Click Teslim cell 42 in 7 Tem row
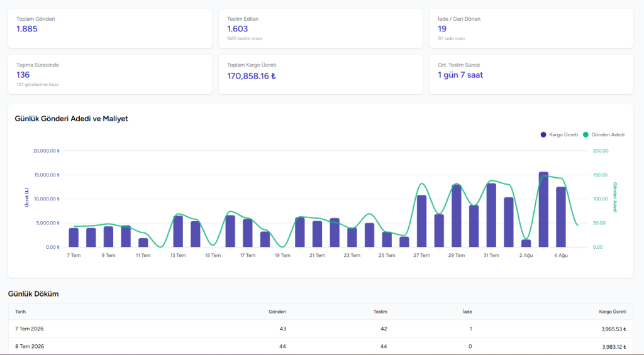 pos(384,329)
